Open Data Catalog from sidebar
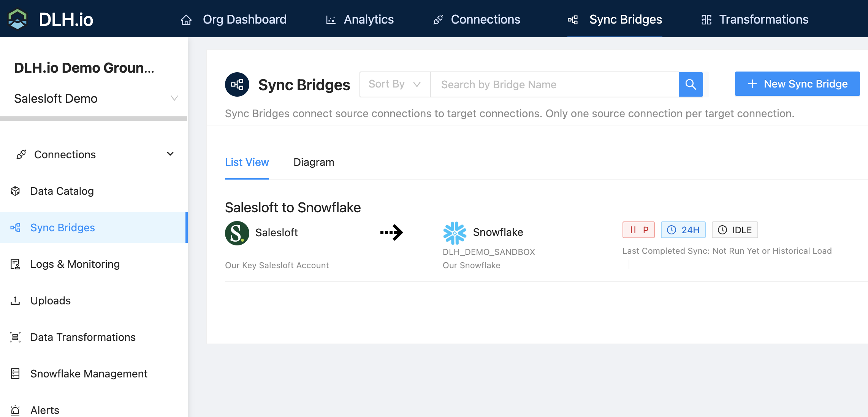868x417 pixels. click(x=62, y=191)
